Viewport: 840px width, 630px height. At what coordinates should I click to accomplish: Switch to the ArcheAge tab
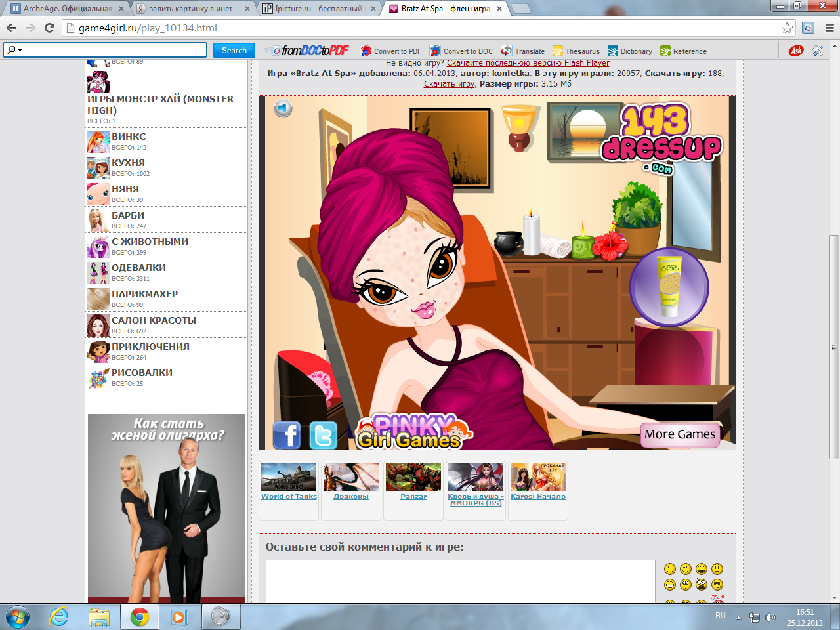[66, 9]
